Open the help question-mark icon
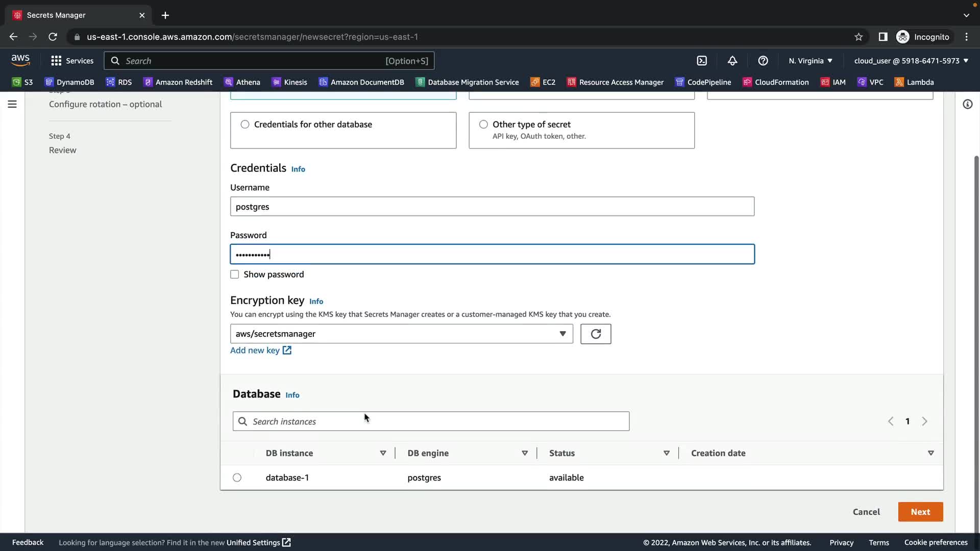 pyautogui.click(x=763, y=61)
